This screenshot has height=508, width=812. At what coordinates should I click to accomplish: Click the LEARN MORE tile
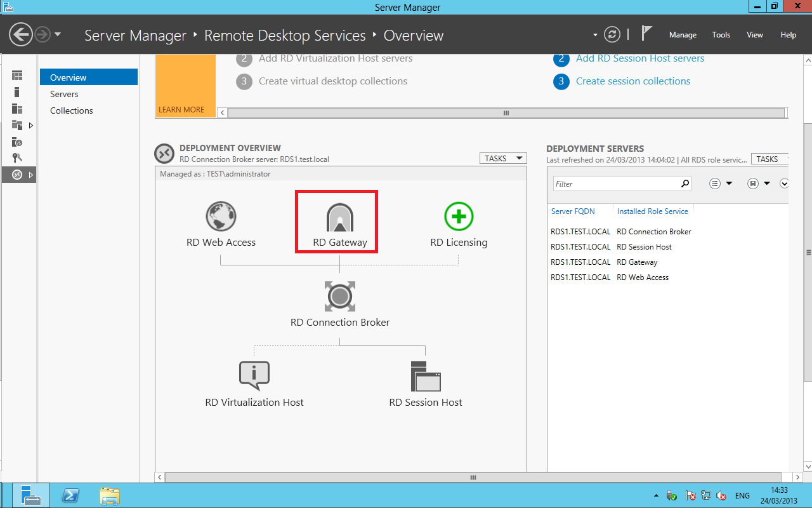point(185,86)
